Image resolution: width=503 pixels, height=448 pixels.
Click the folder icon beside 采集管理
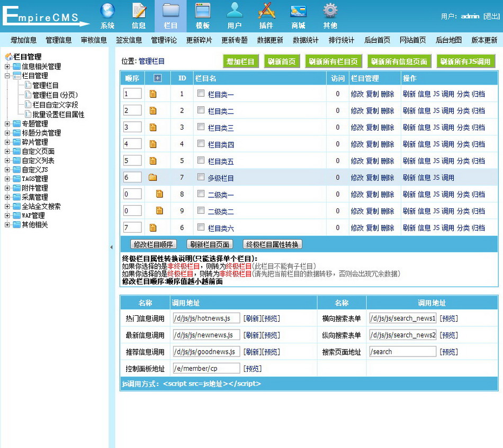pyautogui.click(x=17, y=197)
